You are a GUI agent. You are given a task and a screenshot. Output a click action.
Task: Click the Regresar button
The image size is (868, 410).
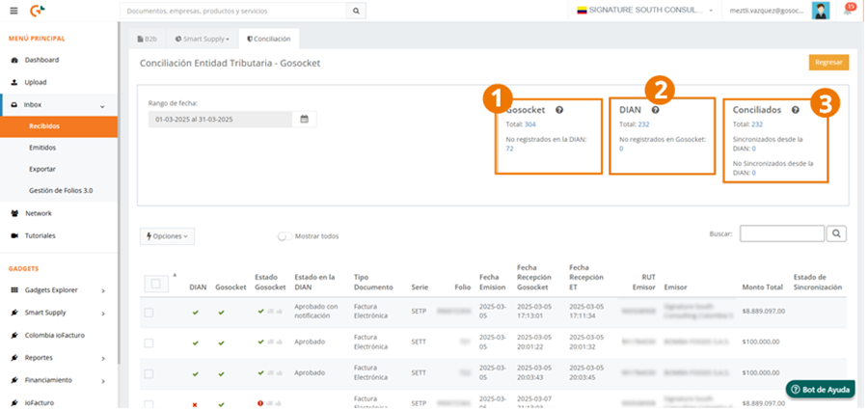pyautogui.click(x=828, y=62)
